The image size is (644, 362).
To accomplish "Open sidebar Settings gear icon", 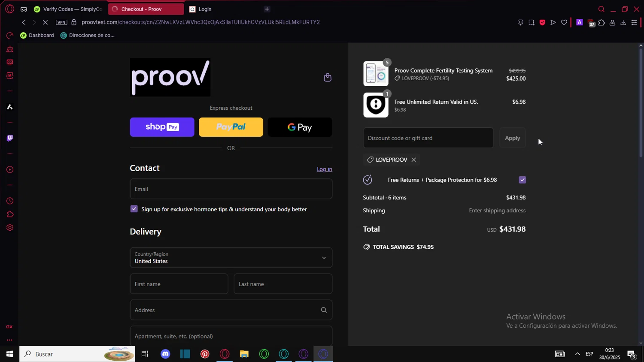I will pyautogui.click(x=9, y=228).
